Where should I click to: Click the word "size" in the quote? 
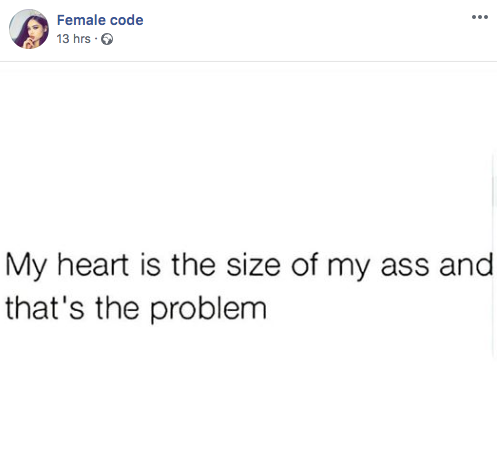(253, 265)
